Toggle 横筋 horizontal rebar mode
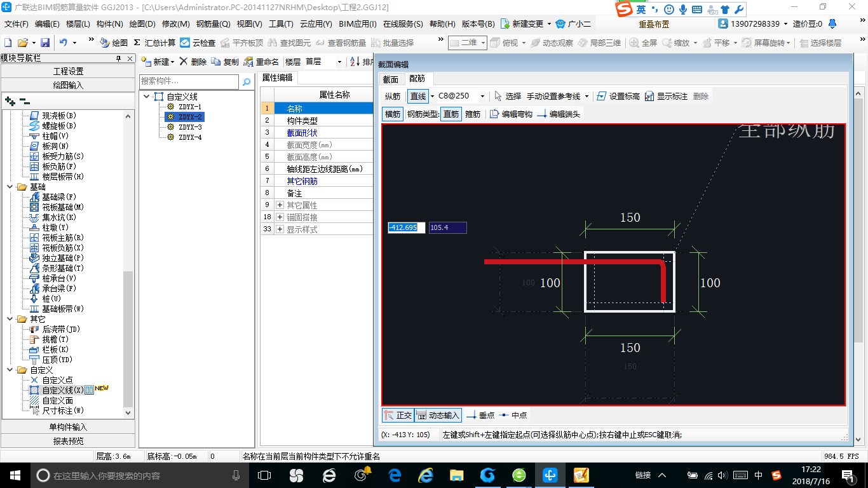The image size is (868, 488). point(393,114)
